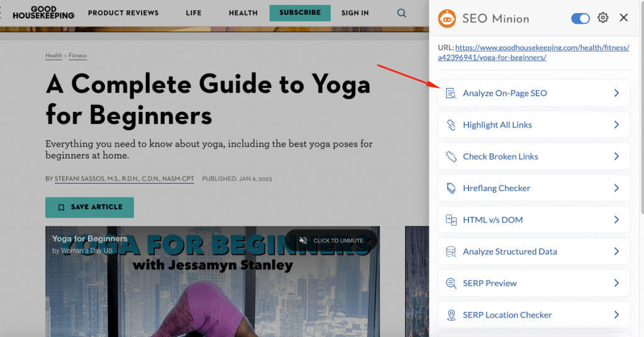Click bookmark icon in Save Article button
The width and height of the screenshot is (644, 337).
61,207
